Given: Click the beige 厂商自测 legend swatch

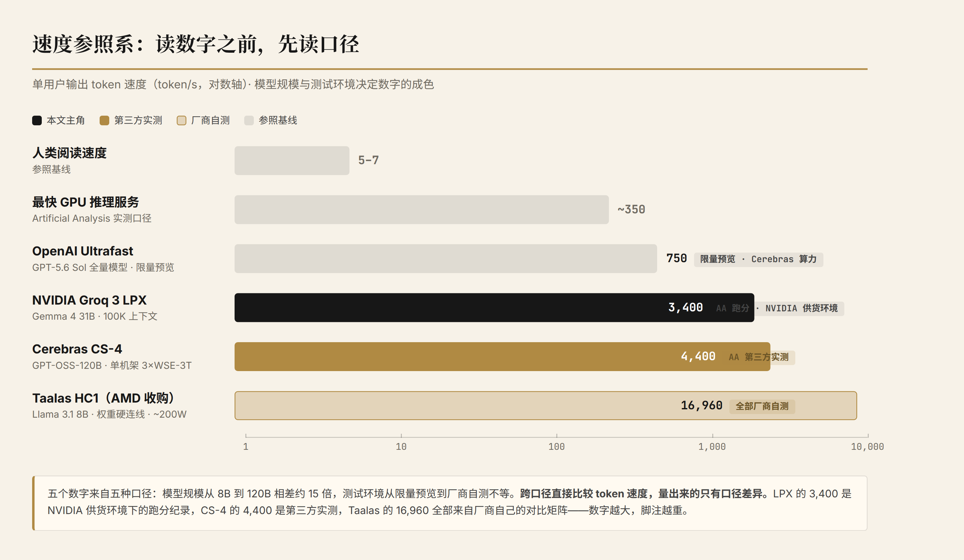Looking at the screenshot, I should coord(181,120).
